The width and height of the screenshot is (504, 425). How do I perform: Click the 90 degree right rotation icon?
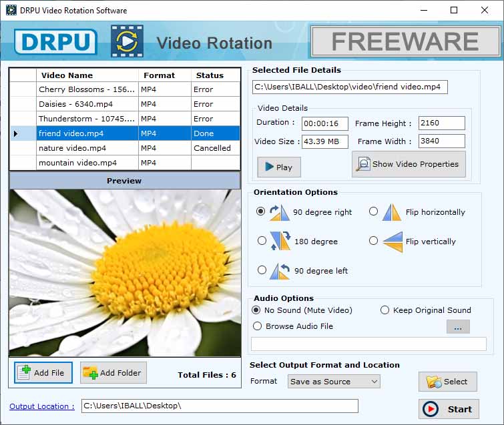click(x=280, y=212)
